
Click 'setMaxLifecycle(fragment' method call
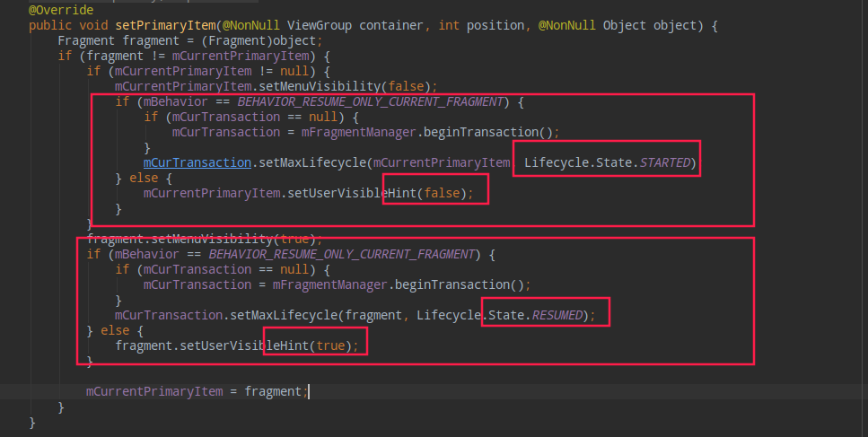(316, 315)
